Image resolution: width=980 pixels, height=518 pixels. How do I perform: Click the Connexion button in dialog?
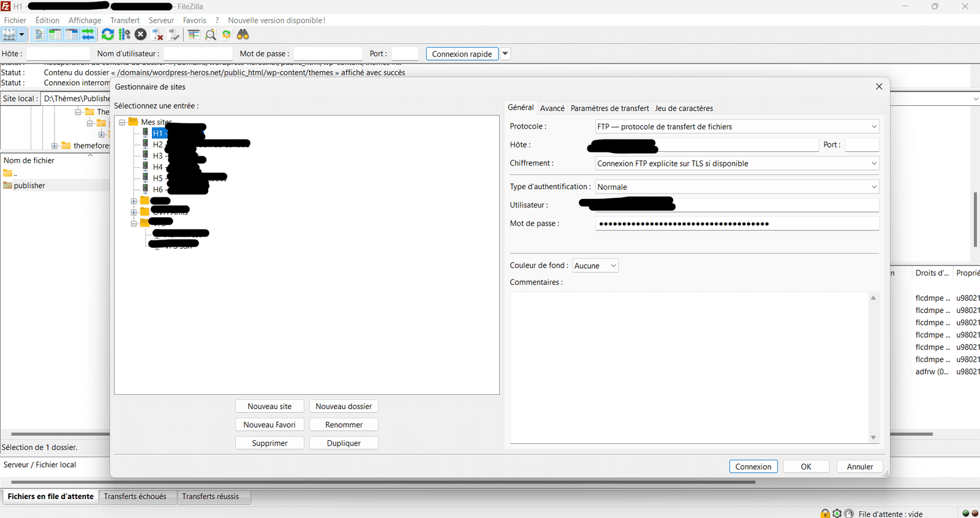point(753,467)
